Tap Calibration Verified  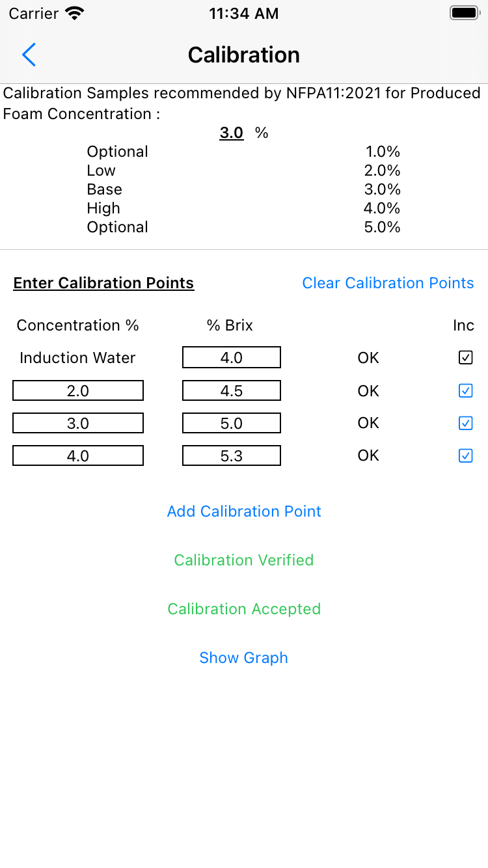pyautogui.click(x=244, y=560)
